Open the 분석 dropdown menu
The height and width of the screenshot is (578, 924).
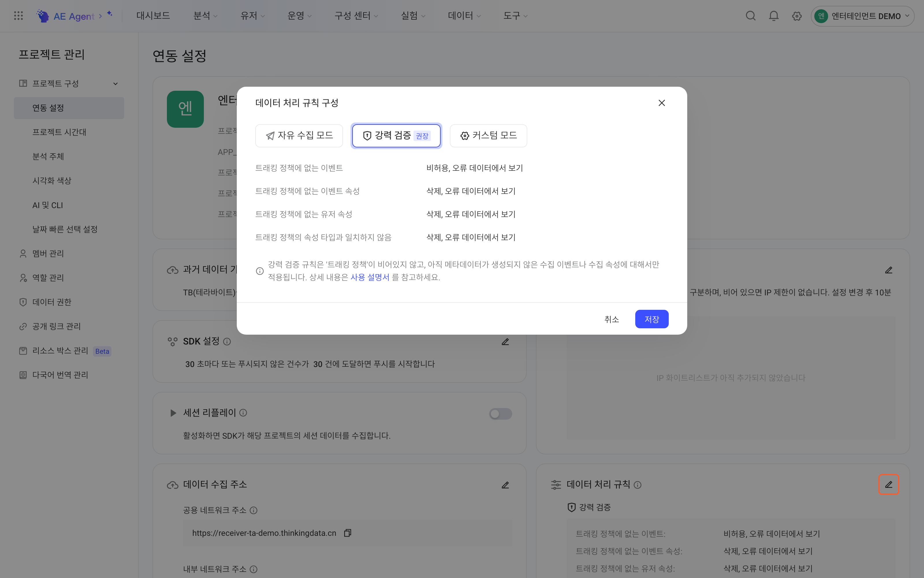[205, 16]
